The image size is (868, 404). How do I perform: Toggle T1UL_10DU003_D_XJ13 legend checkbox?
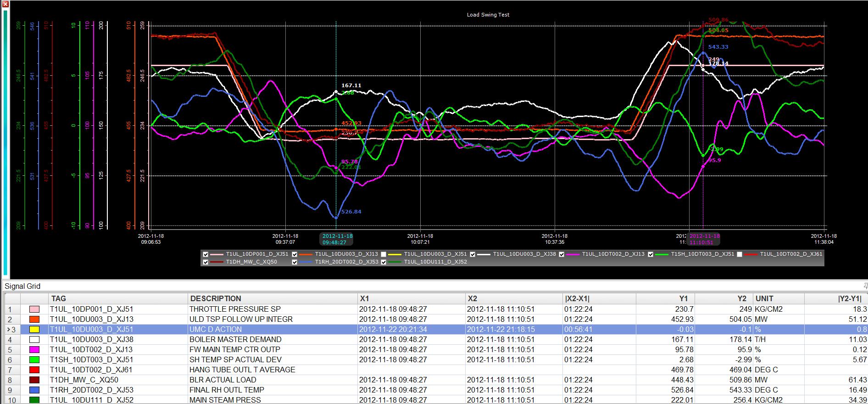tap(295, 254)
